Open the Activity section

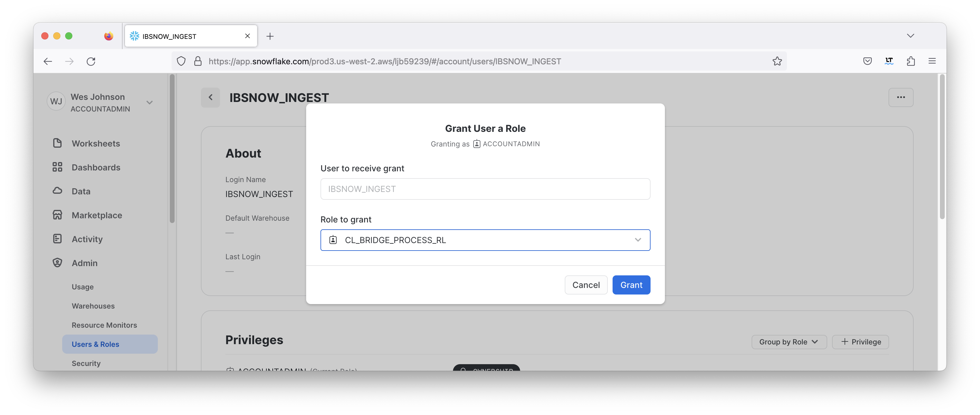[87, 239]
